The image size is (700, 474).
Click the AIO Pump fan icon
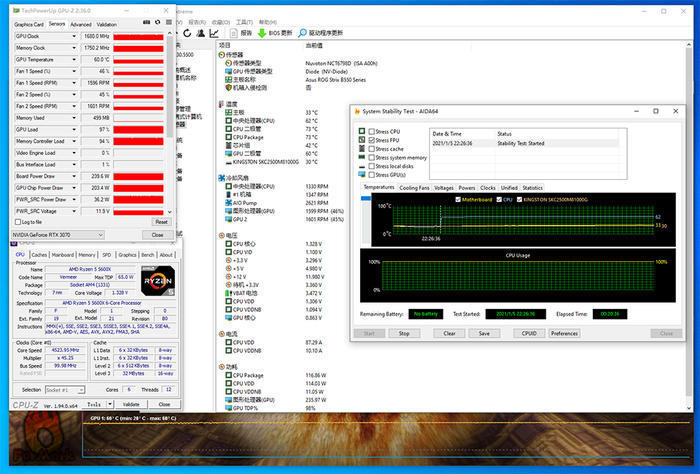(x=229, y=203)
